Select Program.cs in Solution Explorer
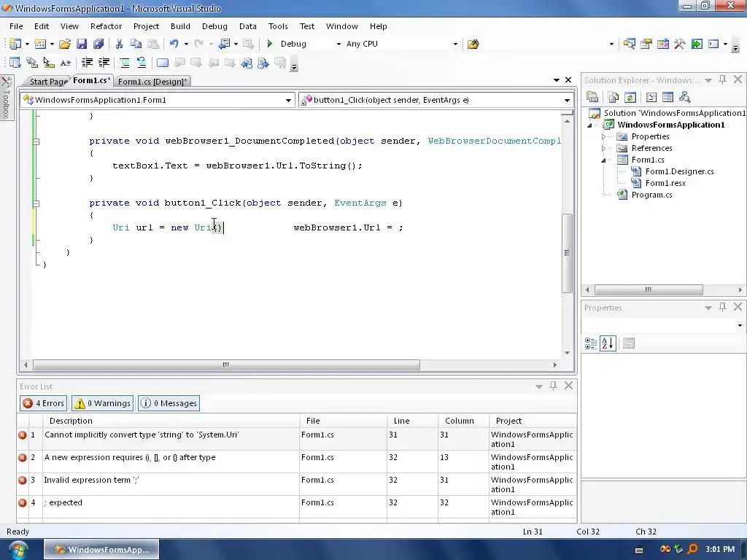Viewport: 747px width, 560px height. (x=651, y=195)
